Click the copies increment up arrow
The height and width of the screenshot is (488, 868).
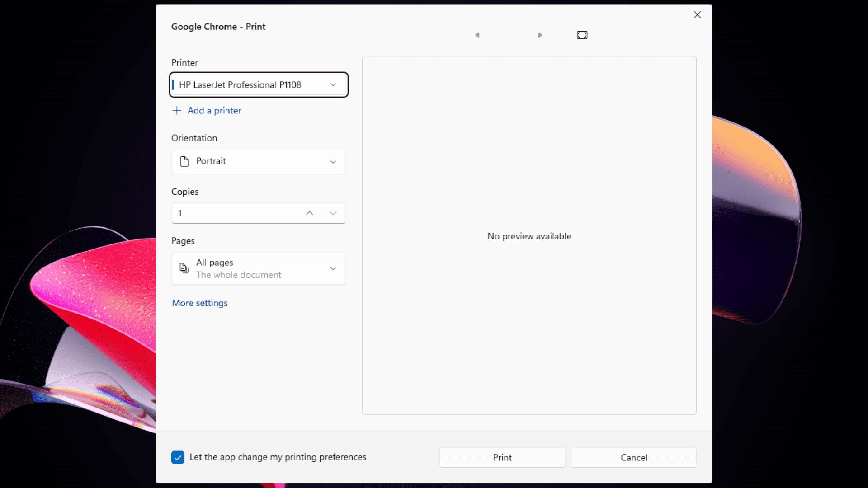point(309,213)
